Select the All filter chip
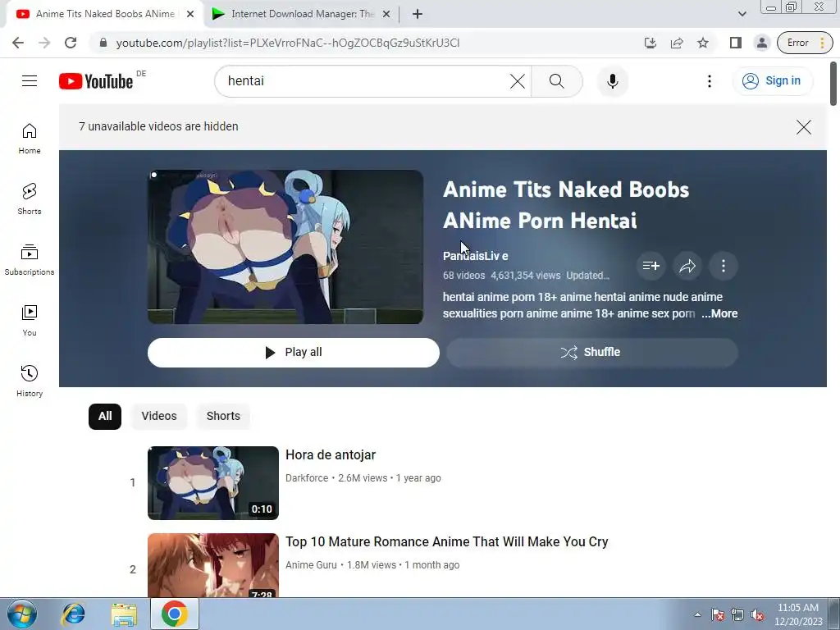Image resolution: width=840 pixels, height=630 pixels. 105,416
